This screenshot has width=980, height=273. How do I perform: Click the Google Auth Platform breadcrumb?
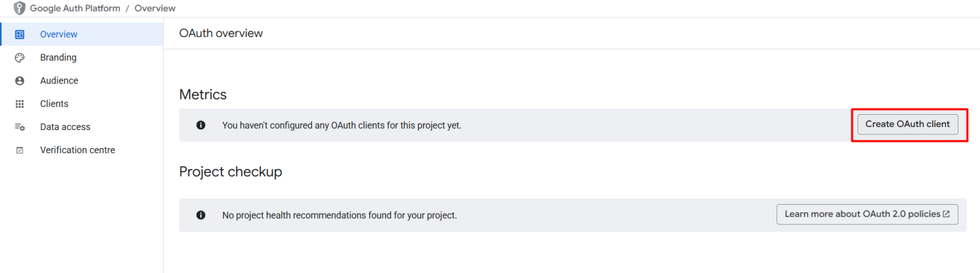tap(75, 8)
